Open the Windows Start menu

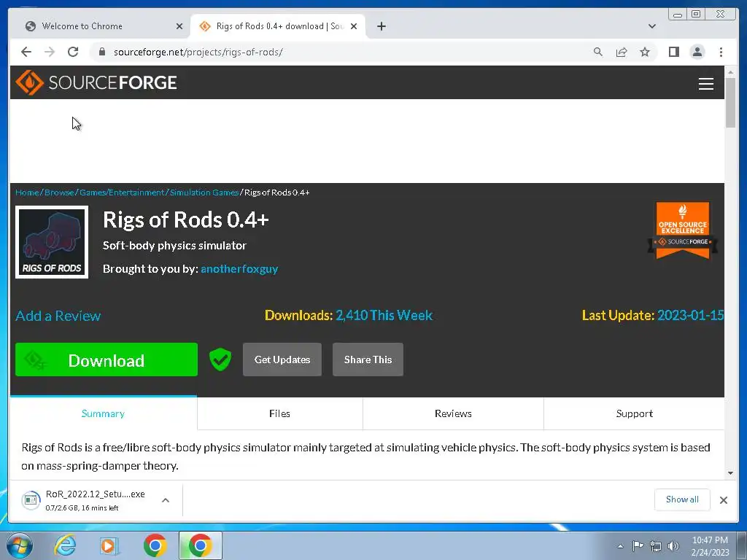(19, 545)
